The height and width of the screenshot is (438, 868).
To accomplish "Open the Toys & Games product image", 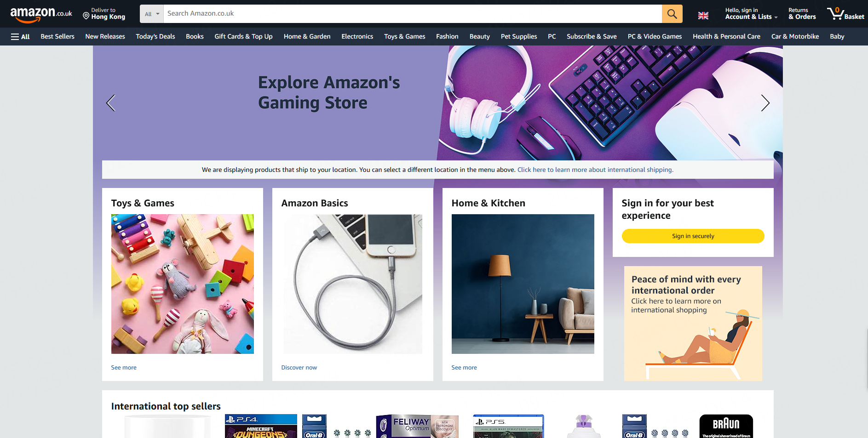I will click(x=183, y=284).
